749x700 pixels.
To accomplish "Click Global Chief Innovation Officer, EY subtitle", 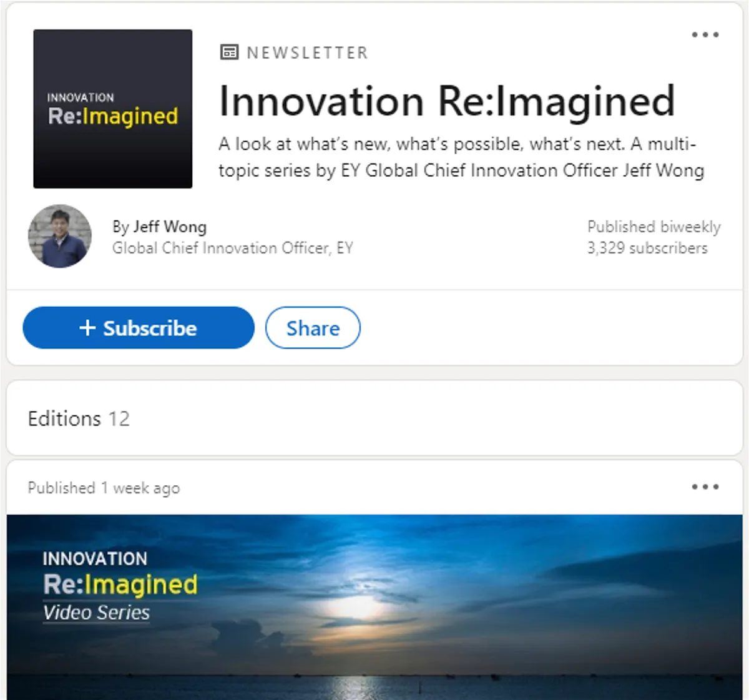I will pyautogui.click(x=232, y=248).
